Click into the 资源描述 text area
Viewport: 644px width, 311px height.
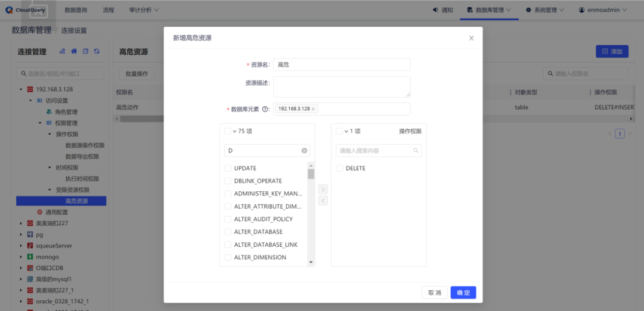tap(342, 86)
